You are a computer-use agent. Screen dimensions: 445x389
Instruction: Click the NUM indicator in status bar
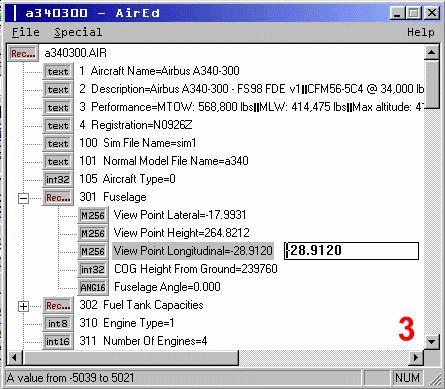pos(407,378)
